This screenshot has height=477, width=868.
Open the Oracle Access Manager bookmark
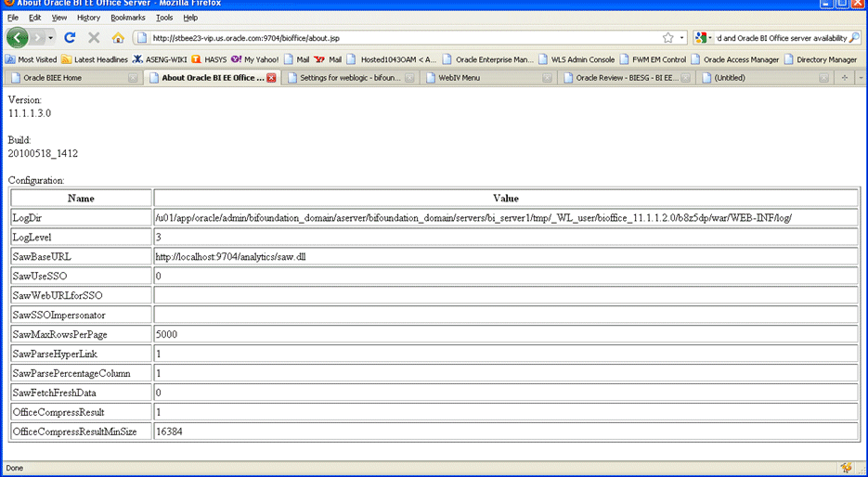[x=734, y=59]
